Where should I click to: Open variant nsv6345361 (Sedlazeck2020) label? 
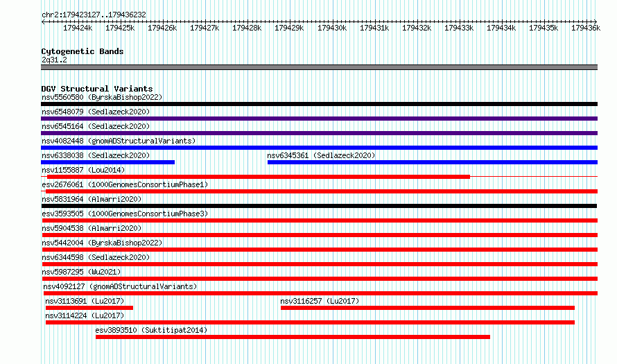pos(321,155)
